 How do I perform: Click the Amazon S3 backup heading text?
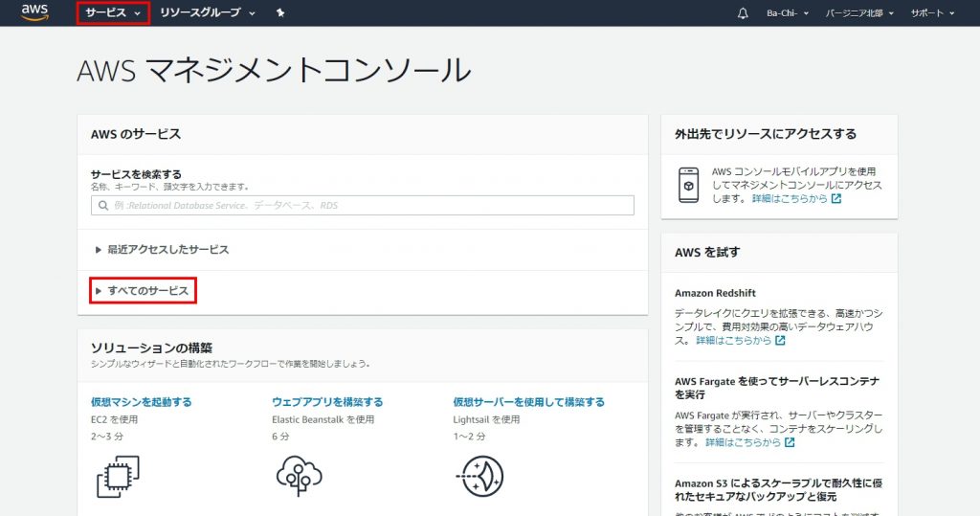778,490
